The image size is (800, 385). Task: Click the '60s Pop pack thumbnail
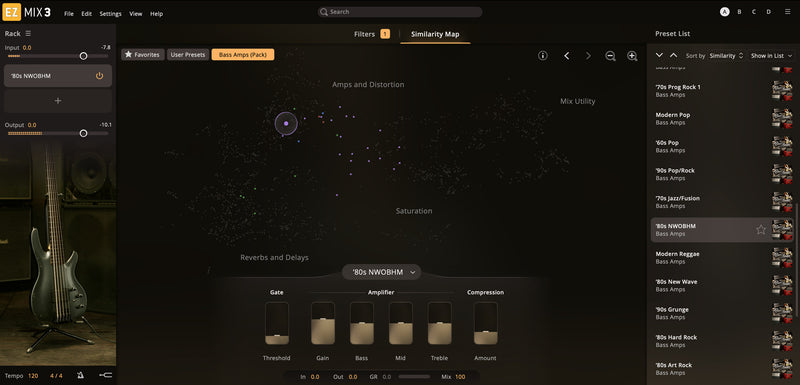point(783,146)
